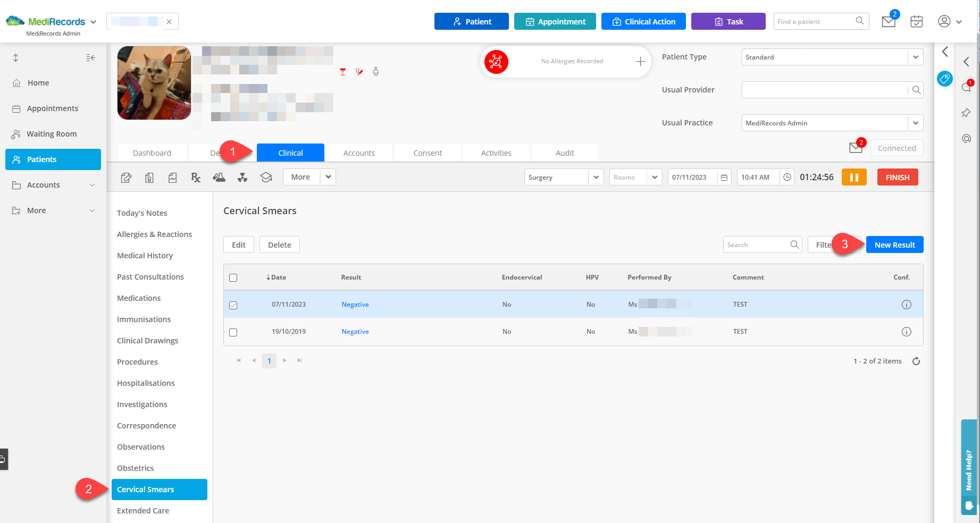Click the orange pause consultation button
Viewport: 980px width, 523px height.
pyautogui.click(x=853, y=178)
